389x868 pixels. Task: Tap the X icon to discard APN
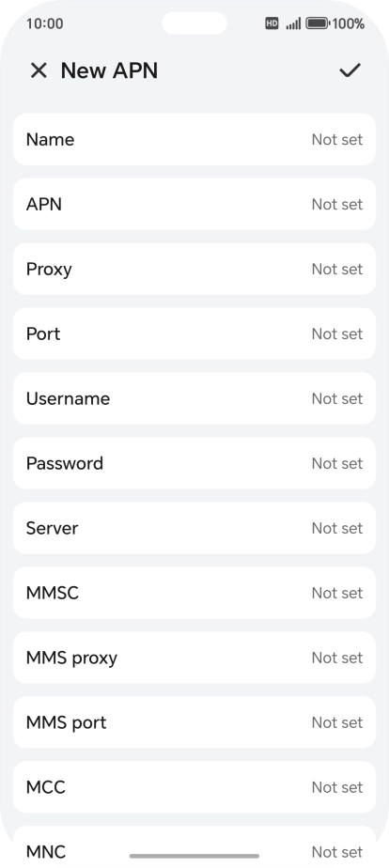(x=39, y=70)
